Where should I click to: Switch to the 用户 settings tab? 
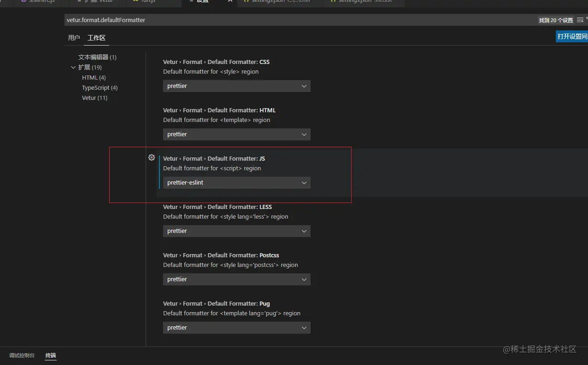pos(74,38)
